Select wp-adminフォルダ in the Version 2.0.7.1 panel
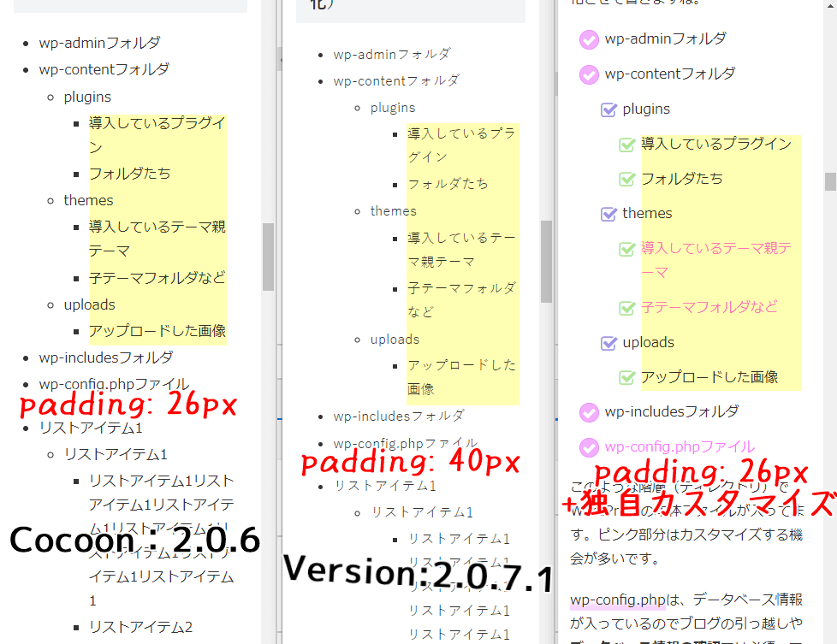Viewport: 837px width, 644px height. (392, 55)
